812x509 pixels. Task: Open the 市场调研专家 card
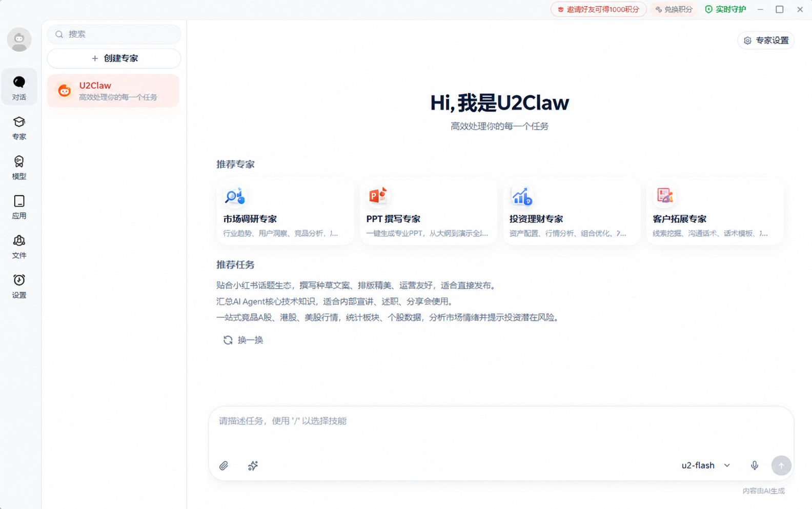pos(285,212)
